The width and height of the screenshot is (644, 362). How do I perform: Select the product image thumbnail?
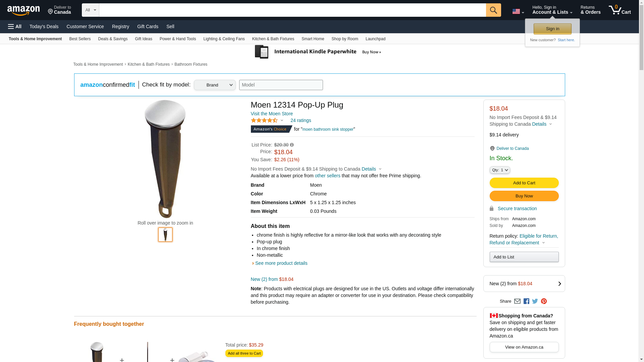tap(165, 235)
